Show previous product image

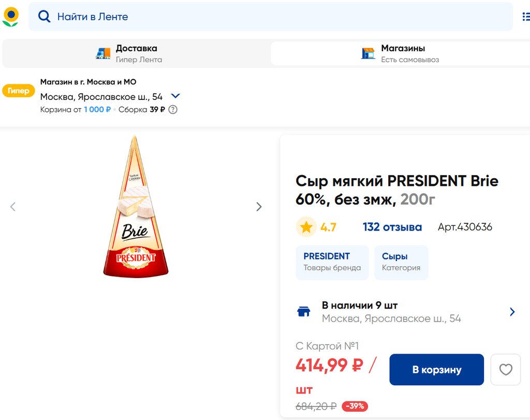13,207
